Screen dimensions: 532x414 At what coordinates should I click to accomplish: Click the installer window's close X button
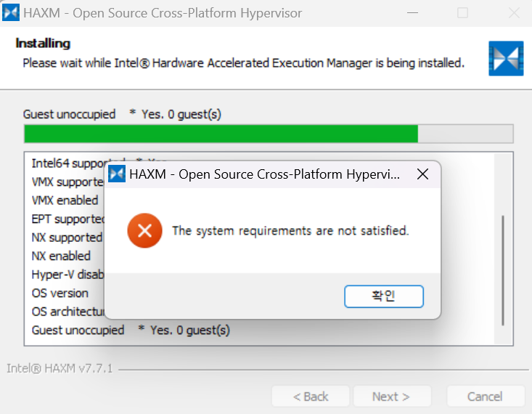pyautogui.click(x=515, y=13)
